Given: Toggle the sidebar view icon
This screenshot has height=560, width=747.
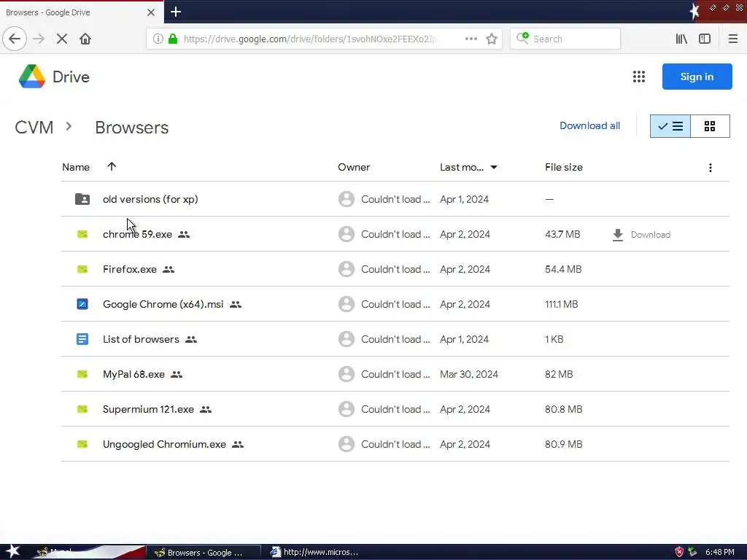Looking at the screenshot, I should (705, 39).
